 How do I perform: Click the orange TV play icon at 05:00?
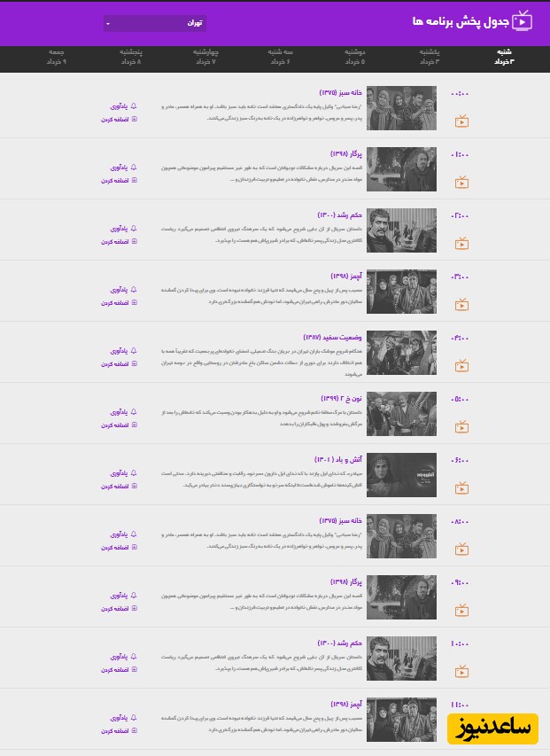pyautogui.click(x=461, y=426)
